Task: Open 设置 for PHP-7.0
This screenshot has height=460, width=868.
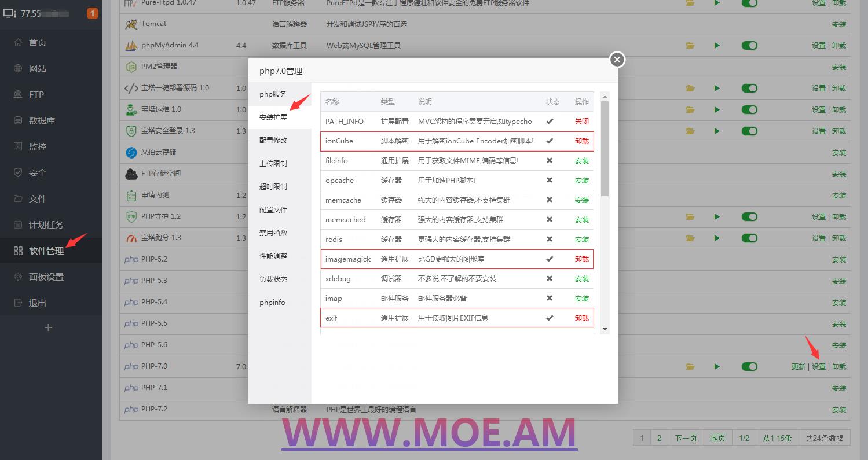Action: click(x=819, y=367)
